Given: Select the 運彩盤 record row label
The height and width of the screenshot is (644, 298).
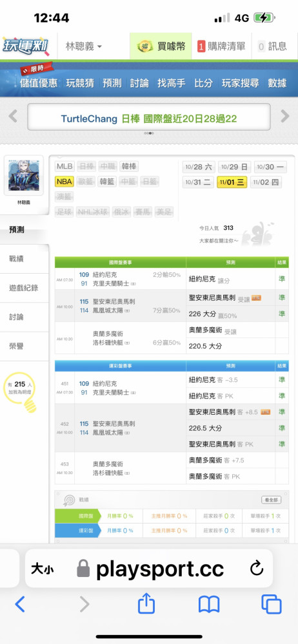Looking at the screenshot, I should click(77, 530).
